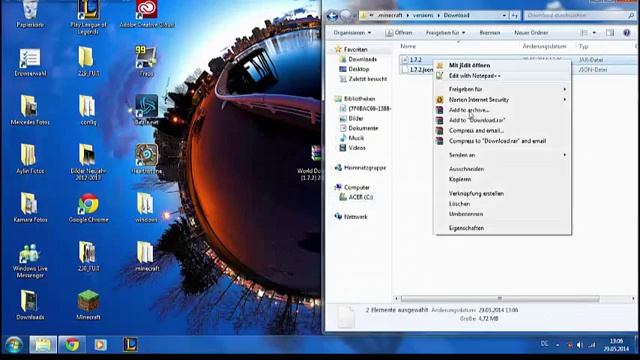Image resolution: width=640 pixels, height=360 pixels.
Task: Click the Explorer back arrow button
Action: tap(332, 16)
